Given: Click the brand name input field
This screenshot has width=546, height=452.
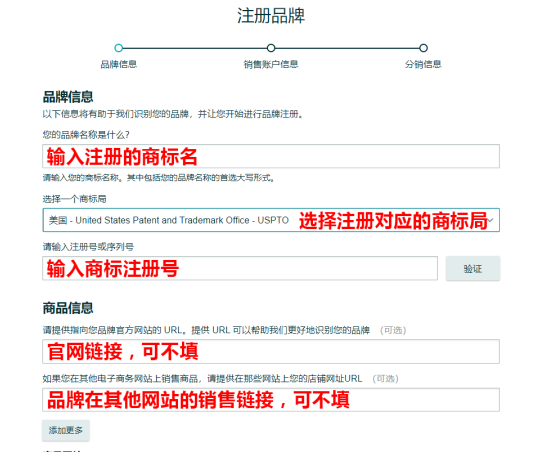Looking at the screenshot, I should coord(271,156).
